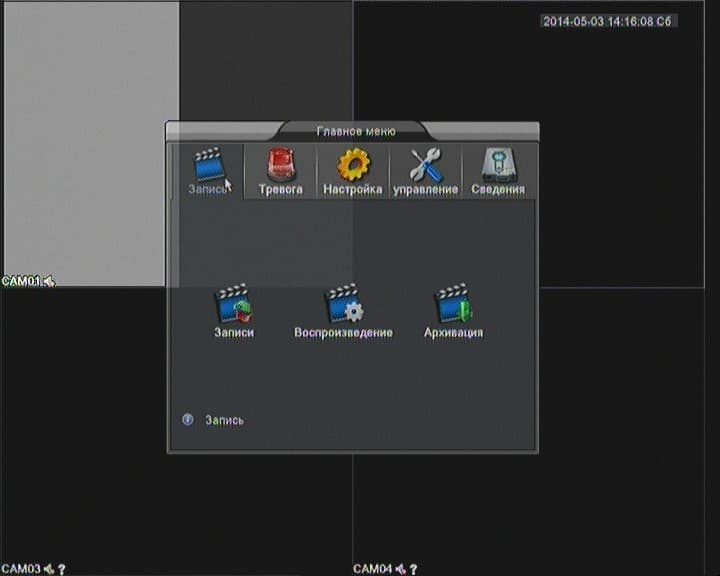The height and width of the screenshot is (576, 720).
Task: Click the Запись status text at bottom
Action: (x=225, y=420)
